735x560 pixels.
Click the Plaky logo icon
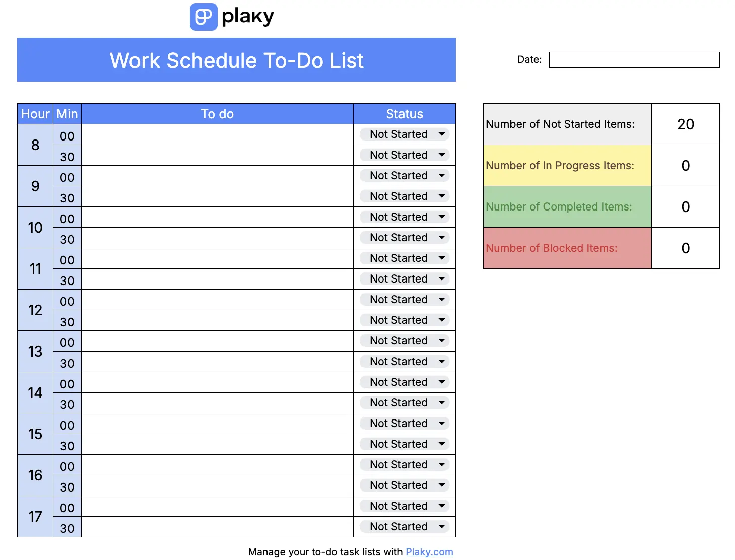click(204, 17)
